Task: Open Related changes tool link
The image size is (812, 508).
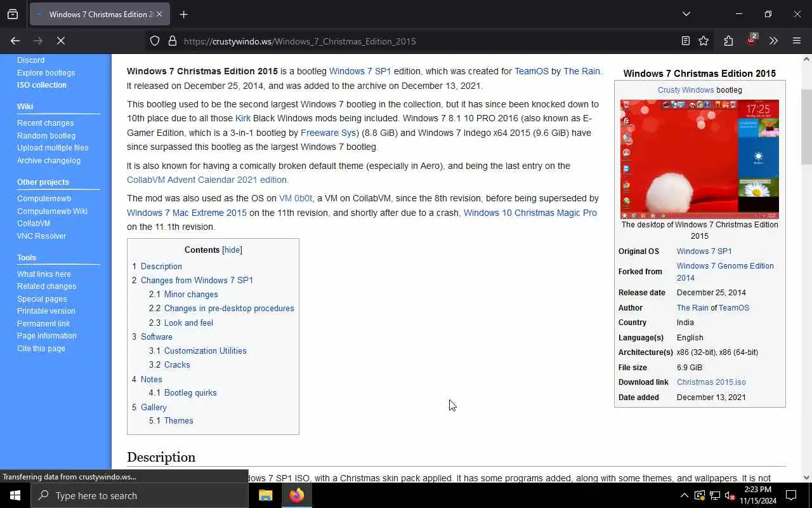Action: coord(46,286)
